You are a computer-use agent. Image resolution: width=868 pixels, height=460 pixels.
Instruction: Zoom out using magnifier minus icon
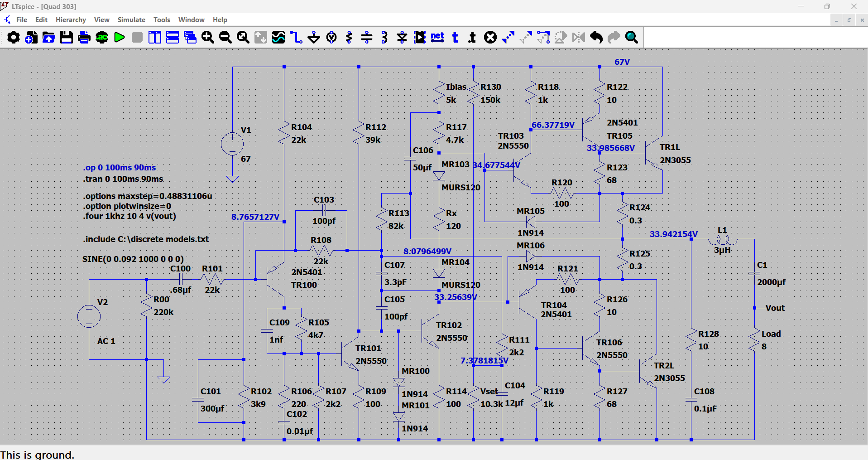(x=225, y=37)
